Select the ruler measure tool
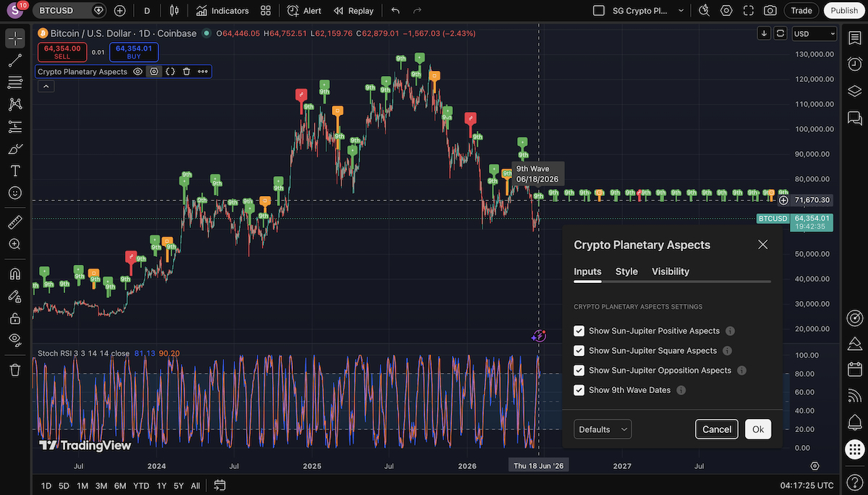This screenshot has width=868, height=495. [x=14, y=222]
